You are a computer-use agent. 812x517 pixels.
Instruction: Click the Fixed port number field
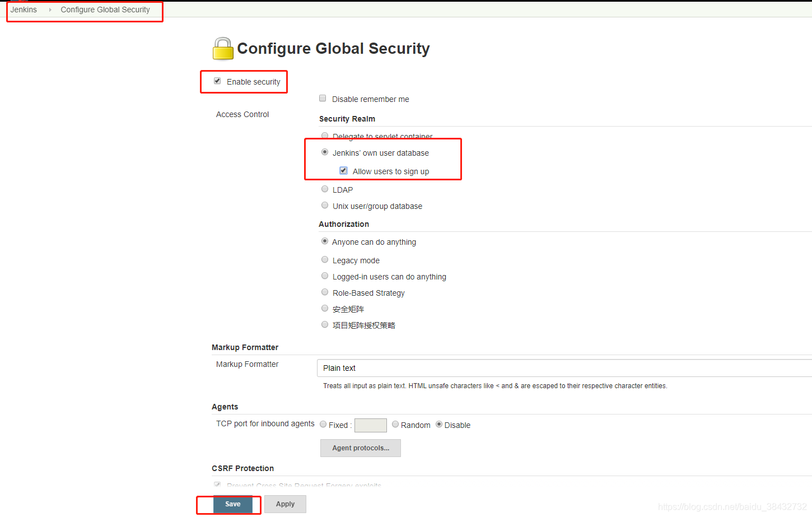coord(371,425)
